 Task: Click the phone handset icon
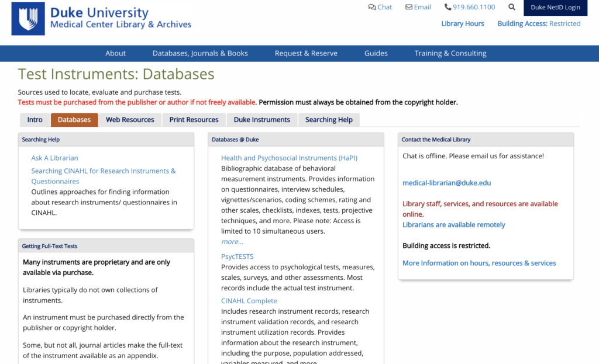(x=447, y=7)
